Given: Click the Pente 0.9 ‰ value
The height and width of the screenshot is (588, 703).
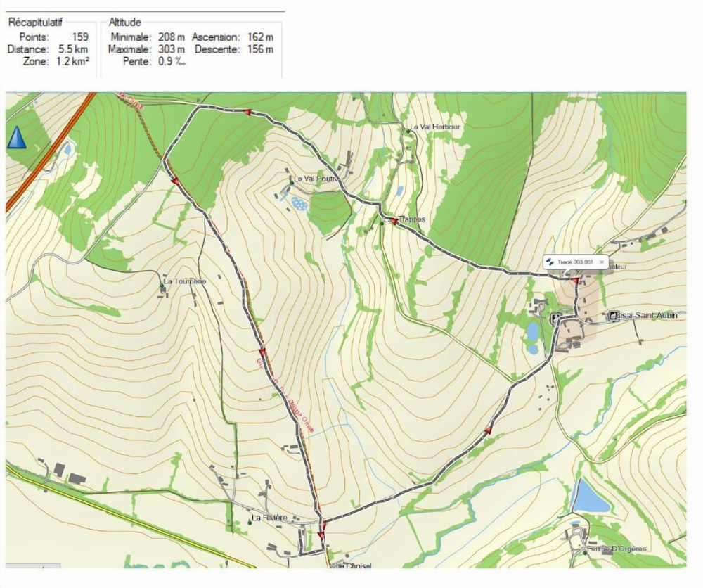Looking at the screenshot, I should point(172,61).
